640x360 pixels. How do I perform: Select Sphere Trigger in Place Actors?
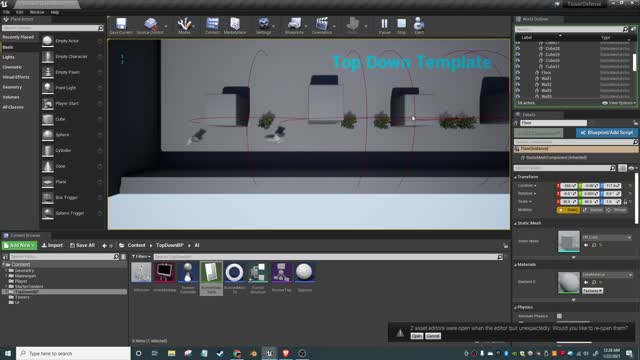click(72, 213)
